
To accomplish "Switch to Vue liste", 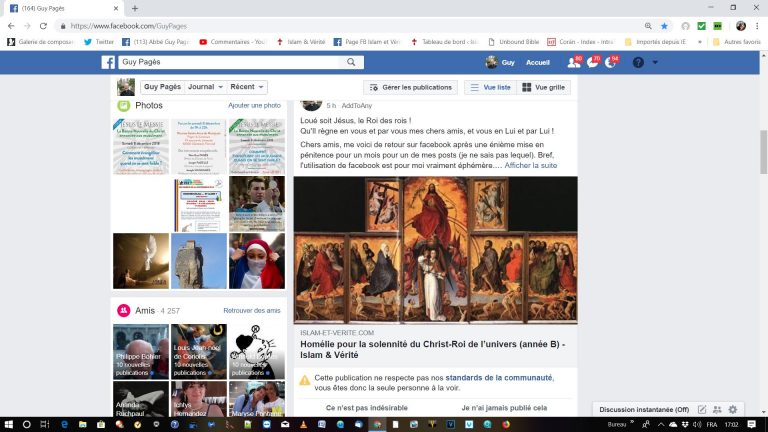I will pyautogui.click(x=490, y=87).
